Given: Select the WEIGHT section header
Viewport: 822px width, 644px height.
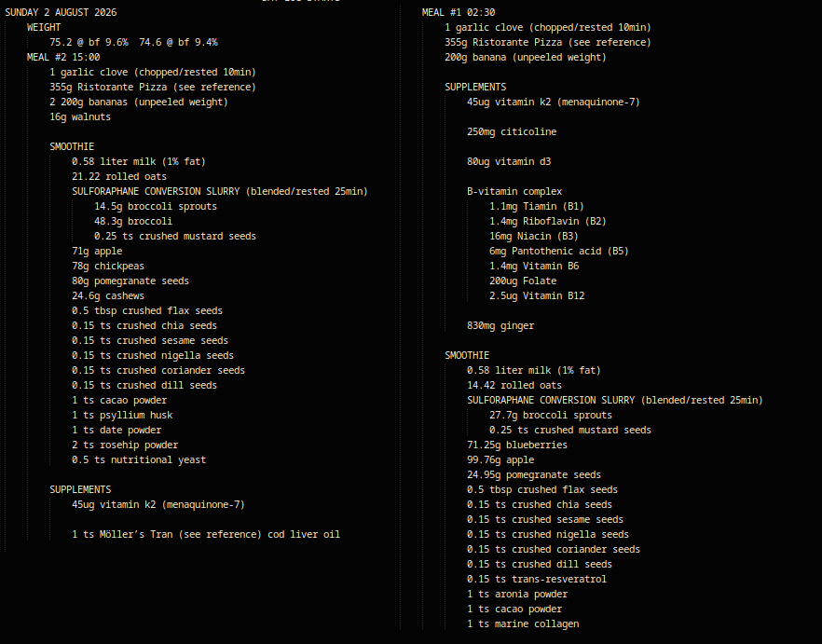Looking at the screenshot, I should 44,27.
